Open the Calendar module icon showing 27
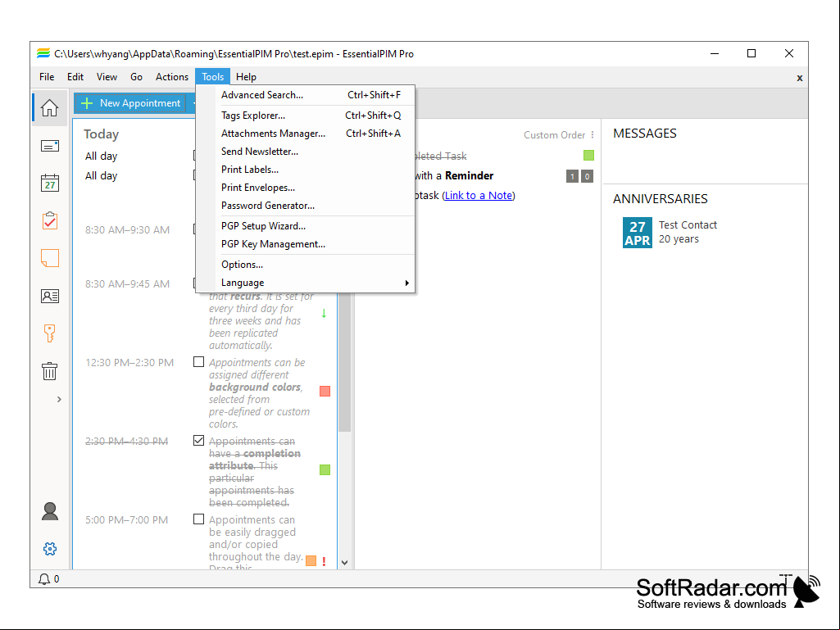The image size is (840, 630). 49,183
